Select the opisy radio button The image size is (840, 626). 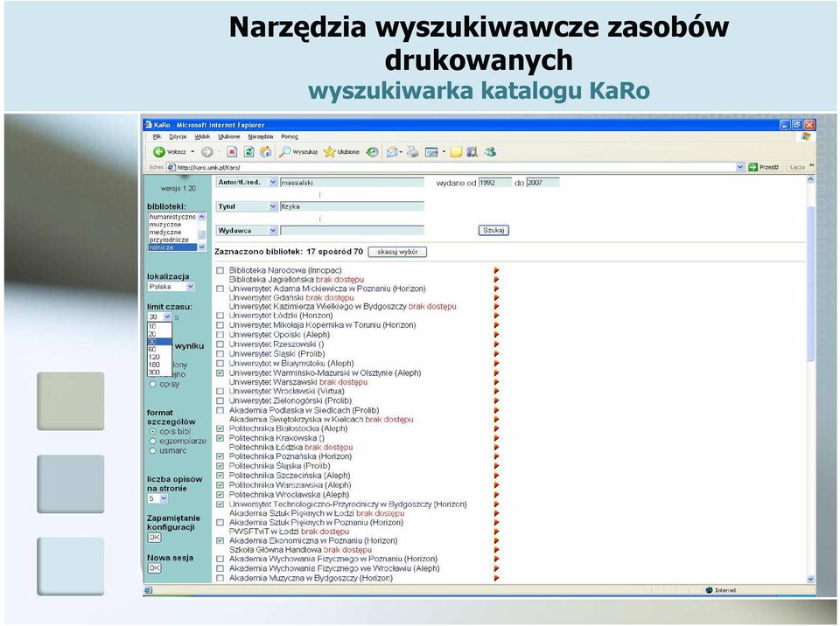152,384
